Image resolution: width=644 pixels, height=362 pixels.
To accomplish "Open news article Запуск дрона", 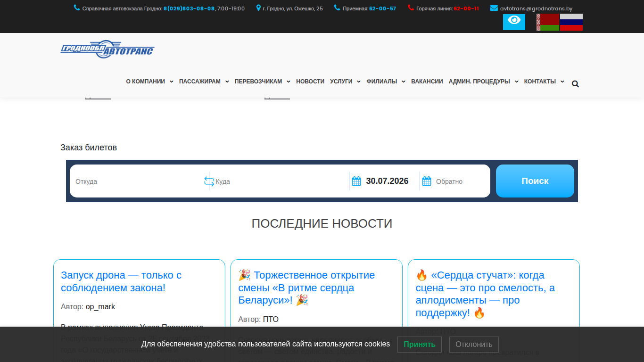I will (121, 281).
